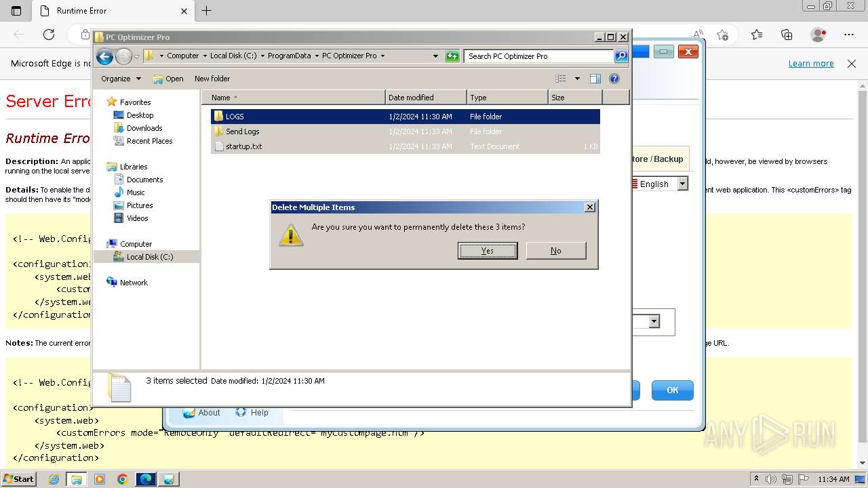Click the Open toolbar button
The image size is (868, 488).
[x=168, y=79]
